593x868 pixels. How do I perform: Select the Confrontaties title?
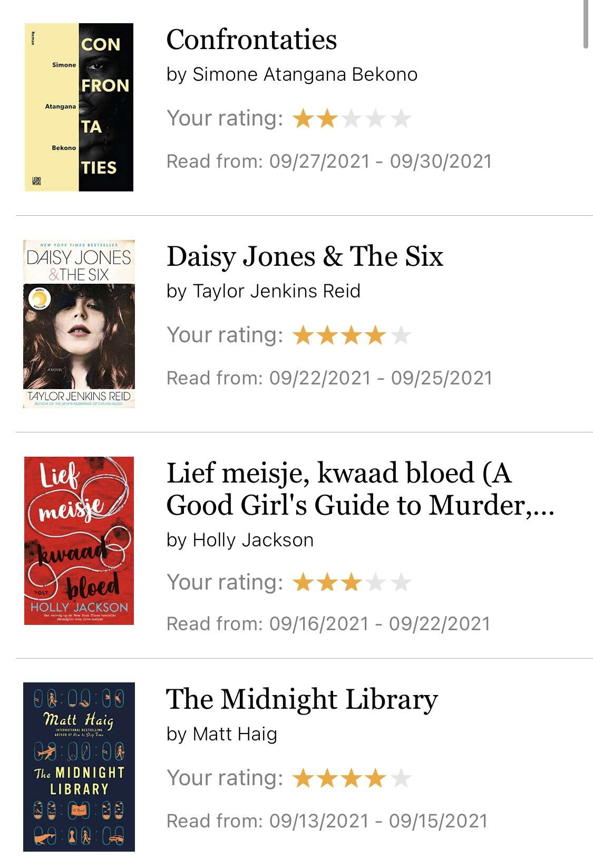pyautogui.click(x=251, y=40)
